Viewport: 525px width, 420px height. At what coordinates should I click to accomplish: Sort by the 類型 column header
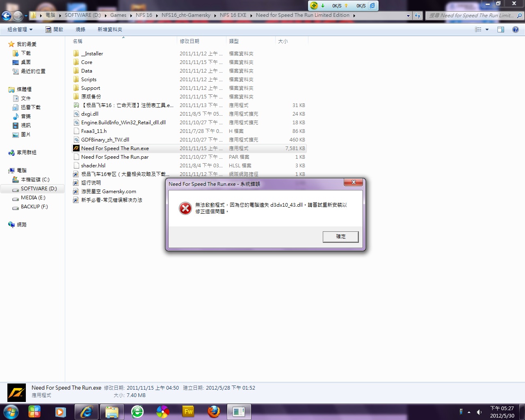pos(251,41)
